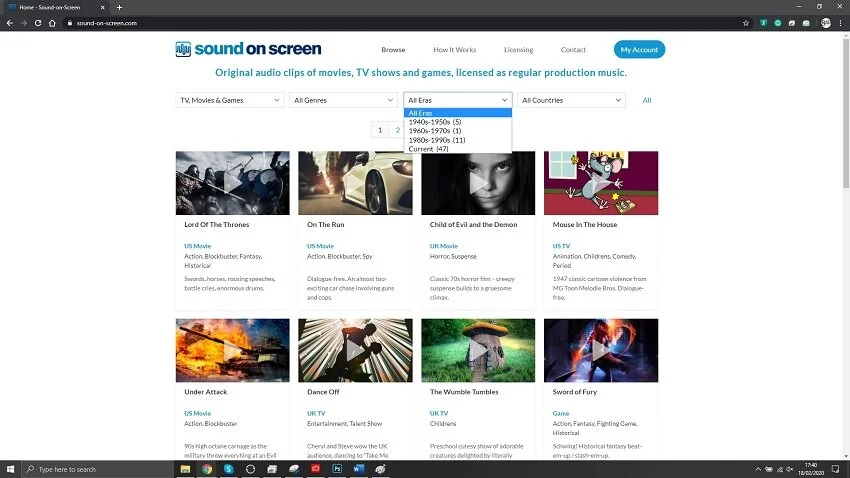
Task: Open the browser home page
Action: pyautogui.click(x=52, y=23)
